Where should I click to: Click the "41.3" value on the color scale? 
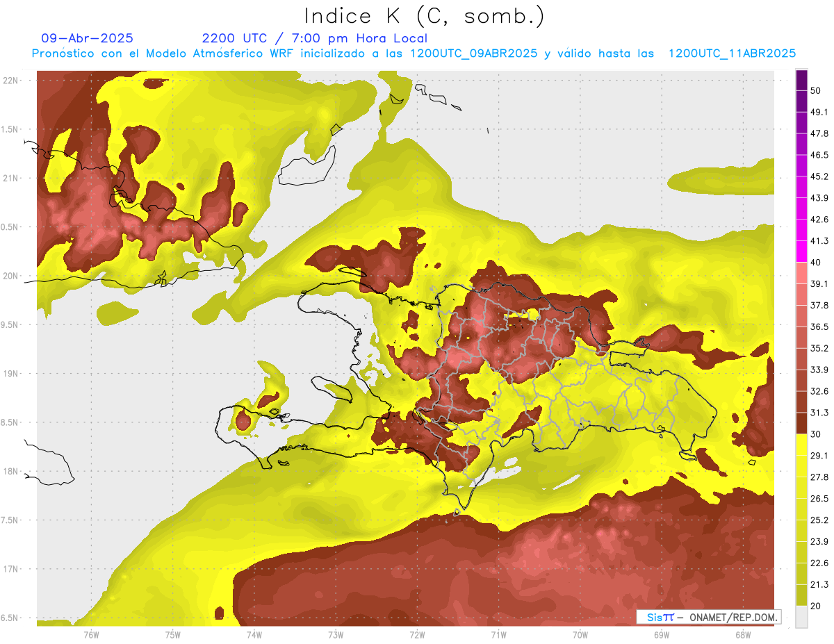coord(819,241)
